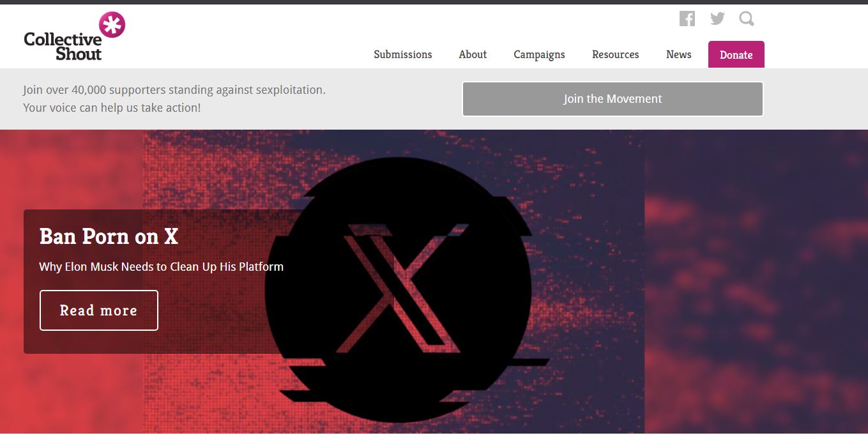Click the Read more button
The width and height of the screenshot is (868, 440).
tap(99, 310)
